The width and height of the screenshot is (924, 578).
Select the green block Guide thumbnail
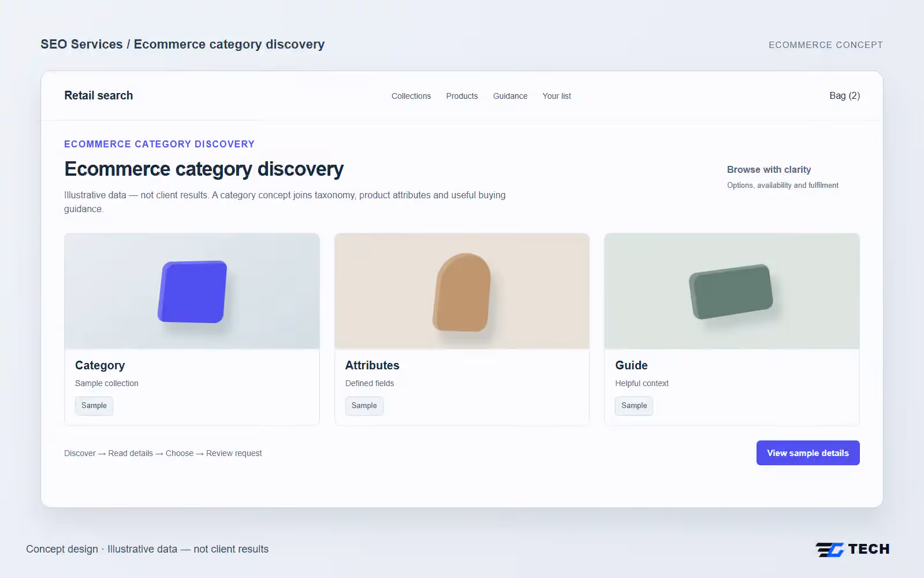(x=732, y=291)
